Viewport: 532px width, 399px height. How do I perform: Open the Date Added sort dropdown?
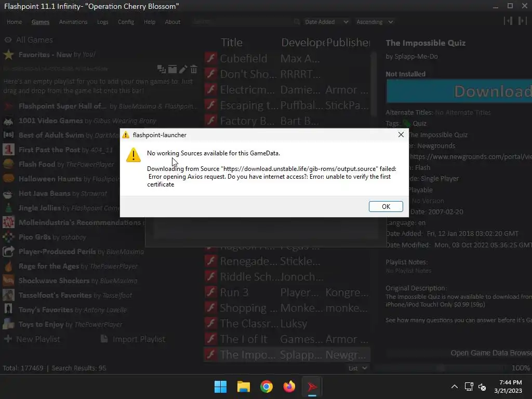click(x=326, y=22)
